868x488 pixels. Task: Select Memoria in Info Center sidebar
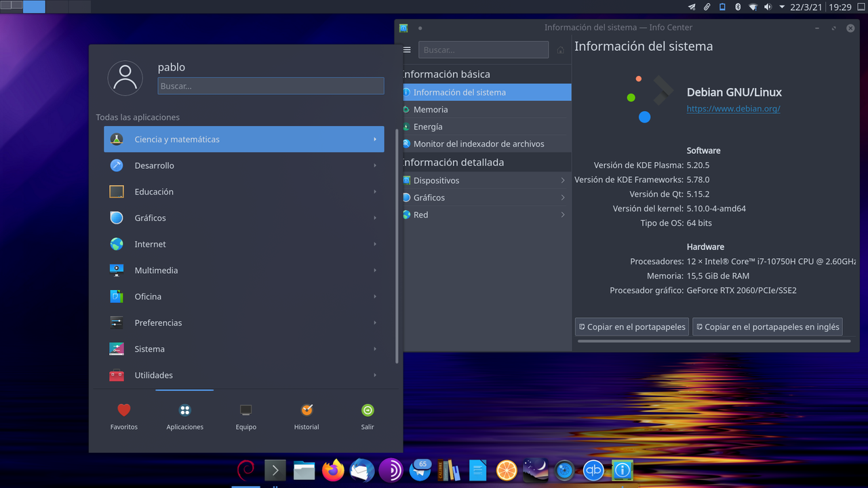point(487,109)
